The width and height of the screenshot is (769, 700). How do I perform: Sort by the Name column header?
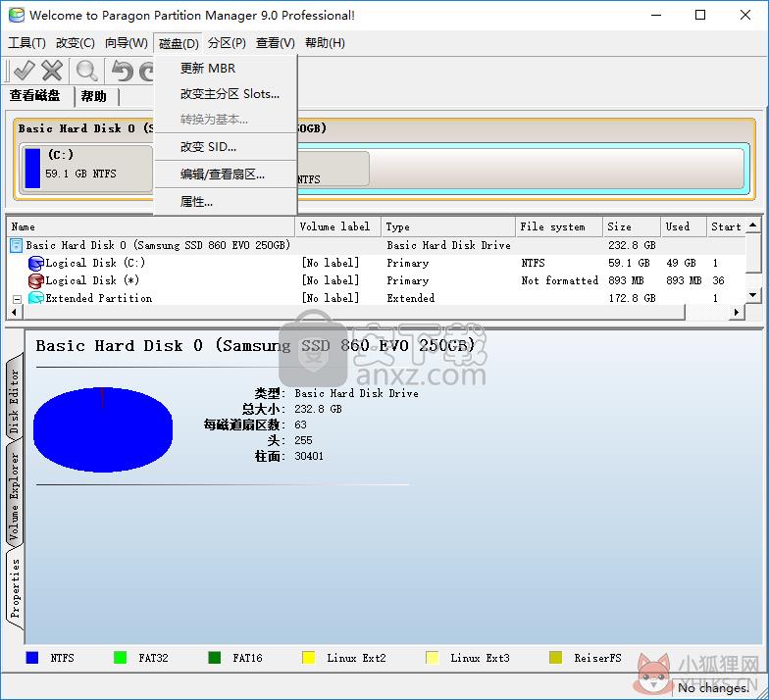150,226
